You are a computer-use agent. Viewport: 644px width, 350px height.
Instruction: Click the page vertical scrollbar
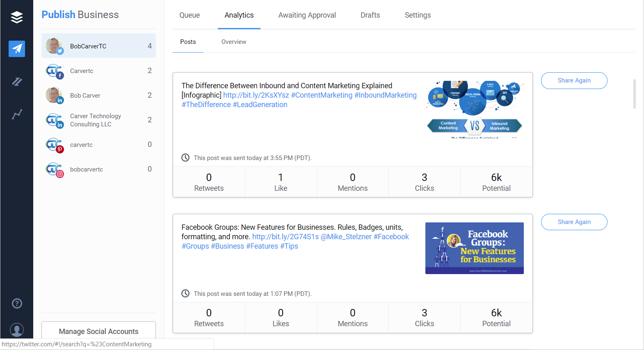tap(635, 94)
